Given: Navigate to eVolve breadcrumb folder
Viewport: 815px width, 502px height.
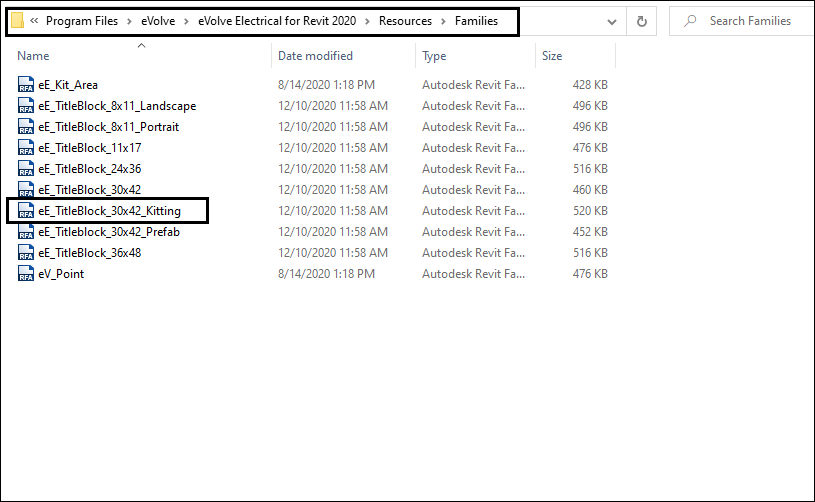Looking at the screenshot, I should pyautogui.click(x=158, y=21).
